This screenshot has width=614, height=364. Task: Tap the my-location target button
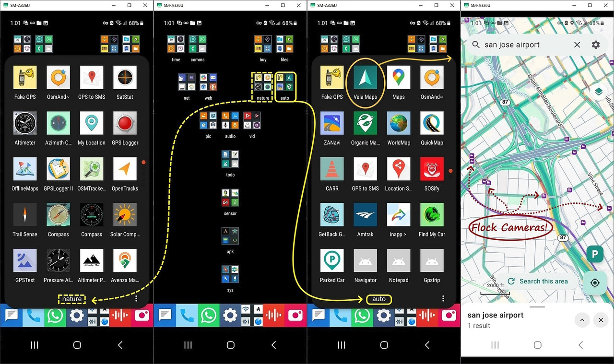click(595, 283)
